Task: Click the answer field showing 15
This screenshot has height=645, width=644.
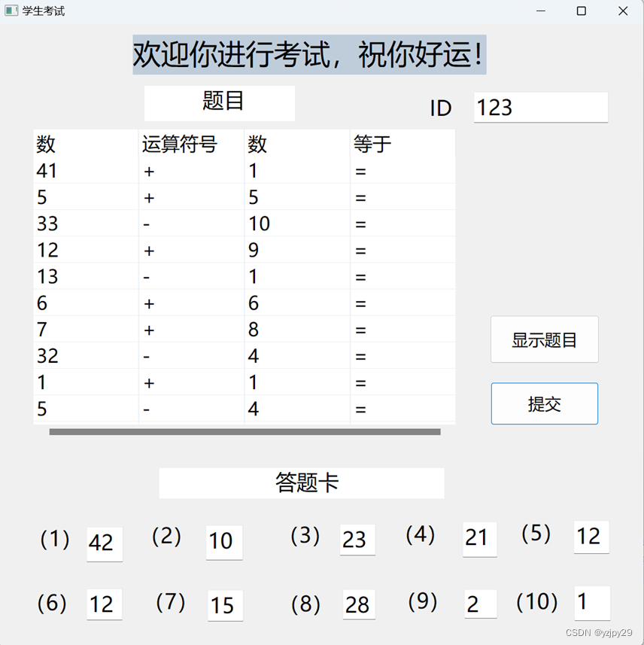Action: 223,605
